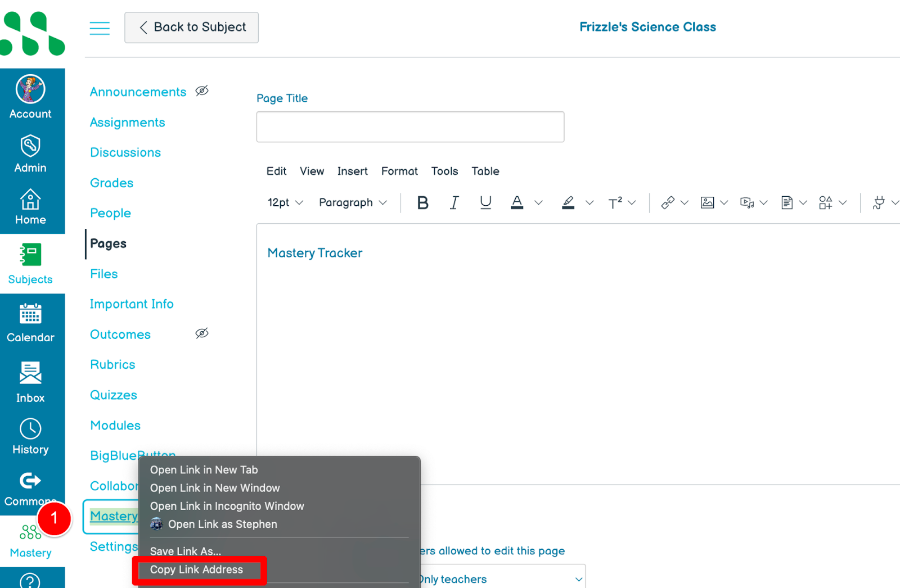The image size is (900, 588).
Task: Click the equation/shapes builder icon
Action: tap(825, 202)
